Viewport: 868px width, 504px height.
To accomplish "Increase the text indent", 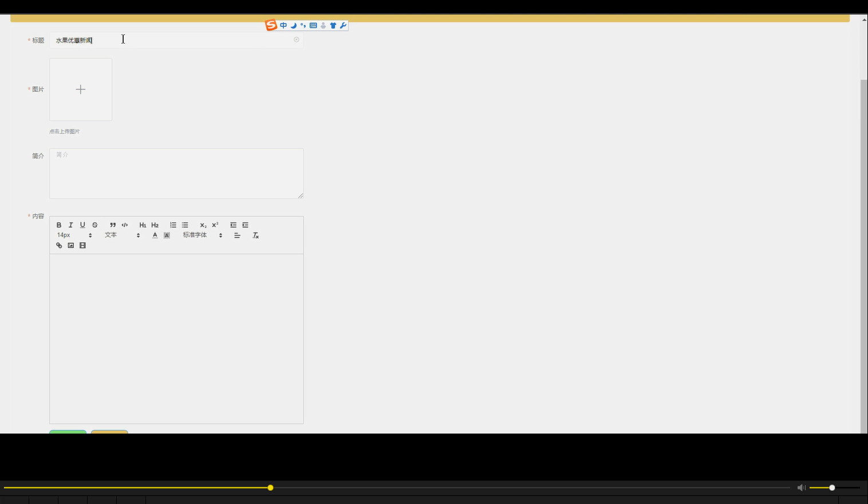I will coord(246,225).
